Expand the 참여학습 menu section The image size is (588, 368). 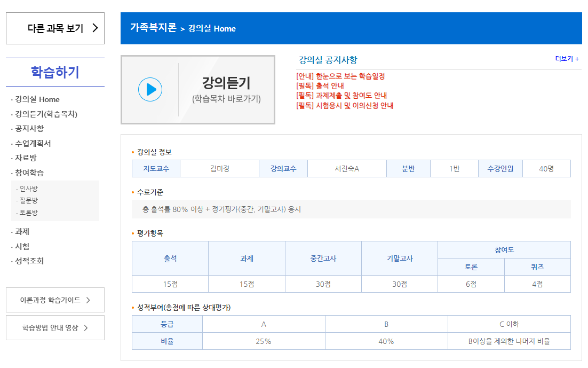[x=29, y=173]
